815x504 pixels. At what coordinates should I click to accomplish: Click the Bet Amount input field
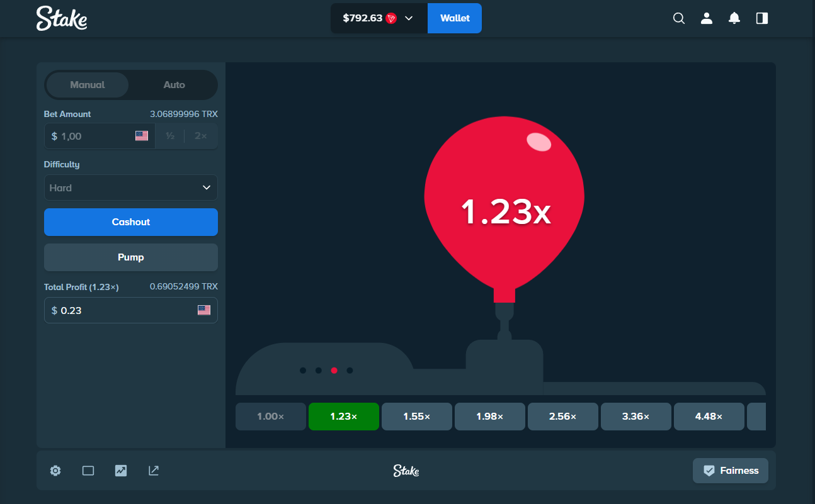[x=100, y=136]
